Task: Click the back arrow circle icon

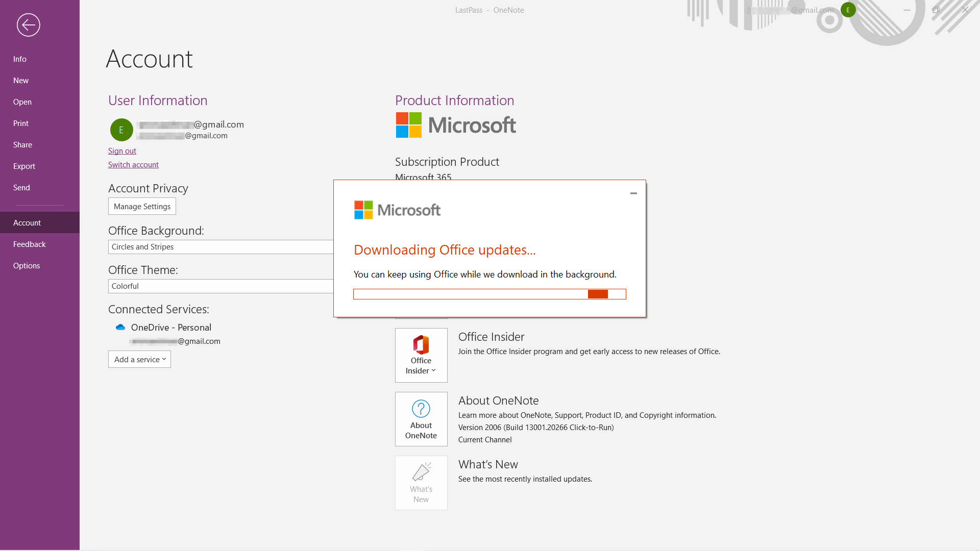Action: point(28,25)
